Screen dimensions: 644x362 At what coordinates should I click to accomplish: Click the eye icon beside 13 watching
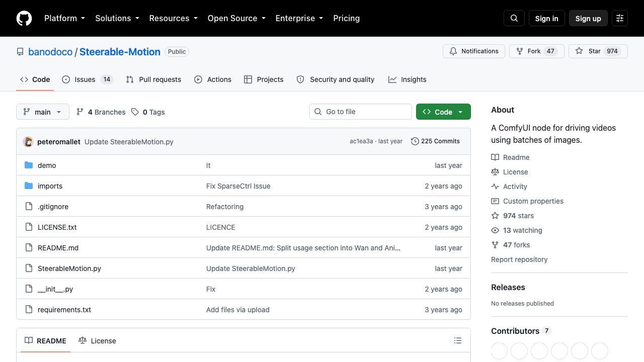click(495, 230)
